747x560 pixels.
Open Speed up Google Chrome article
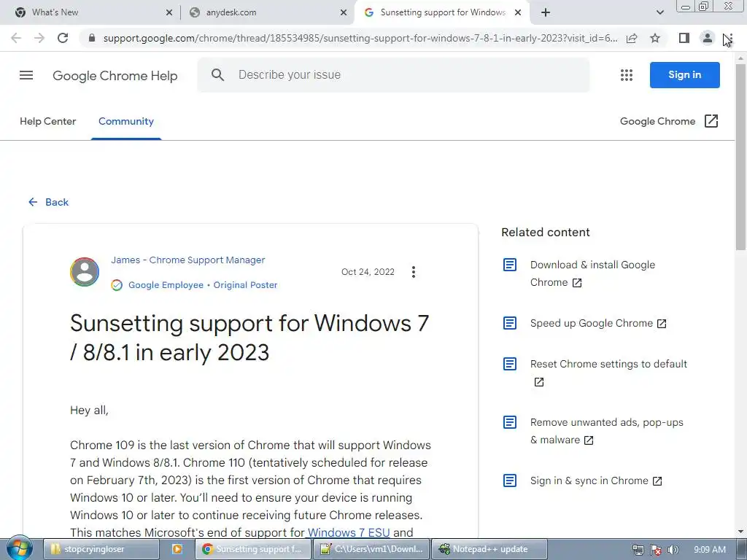[x=598, y=323]
